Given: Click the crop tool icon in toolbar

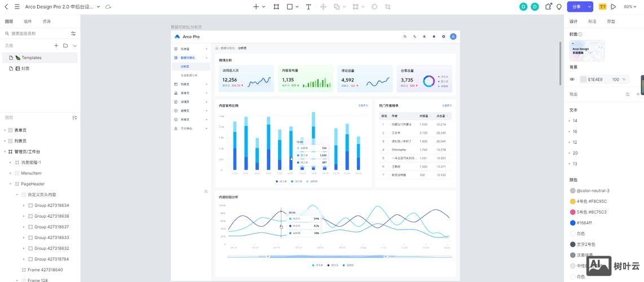Looking at the screenshot, I should [x=388, y=7].
